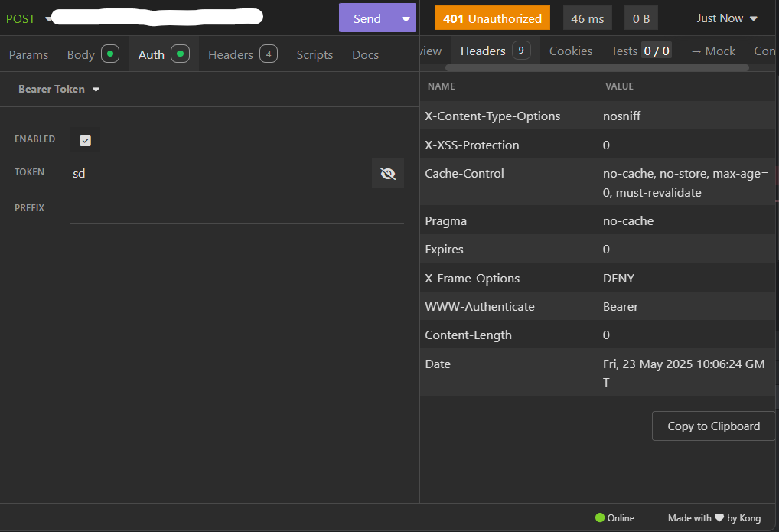This screenshot has width=779, height=532.
Task: Expand the Bearer Token auth type dropdown
Action: coord(59,89)
